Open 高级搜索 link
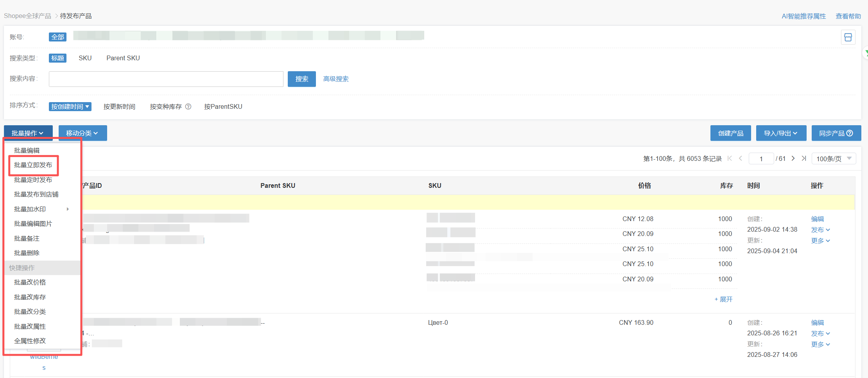The width and height of the screenshot is (868, 378). 336,79
